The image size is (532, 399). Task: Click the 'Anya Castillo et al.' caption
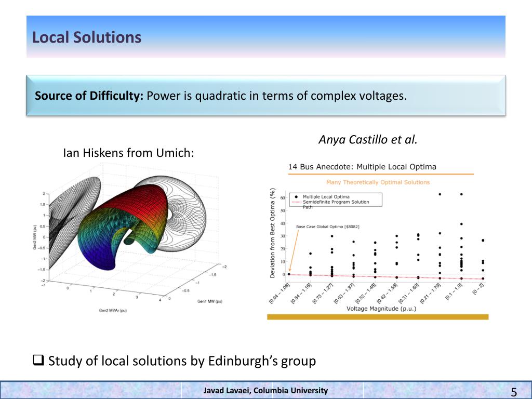coord(368,139)
